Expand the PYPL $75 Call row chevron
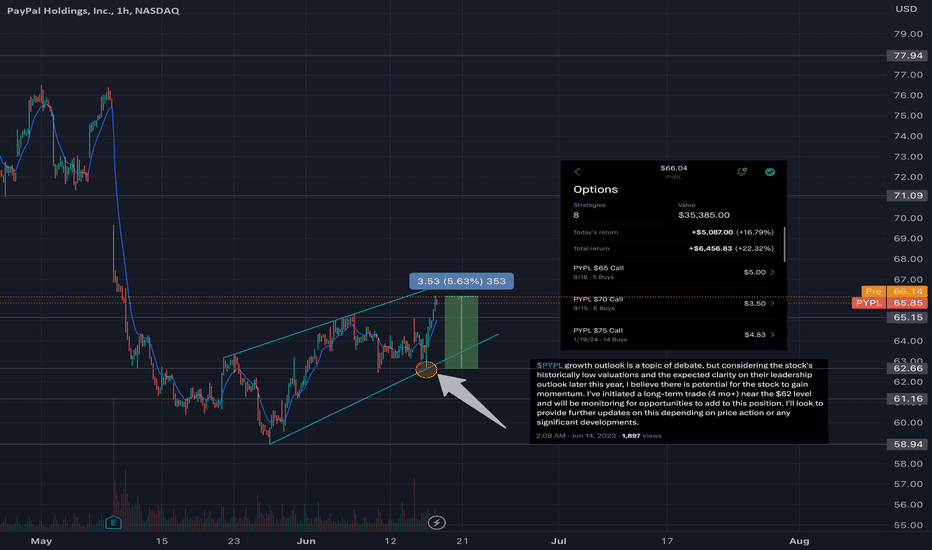This screenshot has width=932, height=550. click(773, 335)
